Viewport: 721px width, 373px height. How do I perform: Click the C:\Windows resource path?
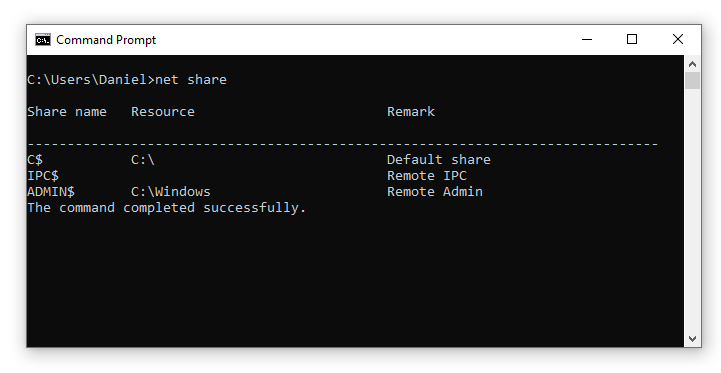point(171,192)
